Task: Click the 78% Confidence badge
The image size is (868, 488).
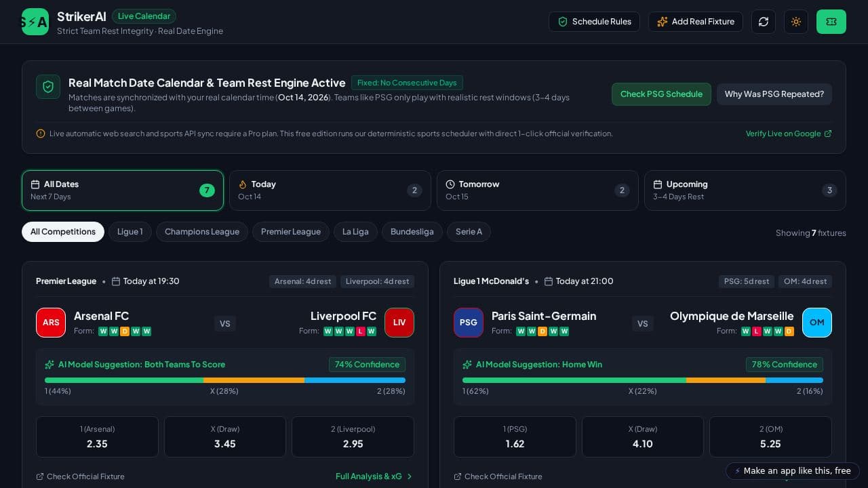Action: pyautogui.click(x=785, y=365)
